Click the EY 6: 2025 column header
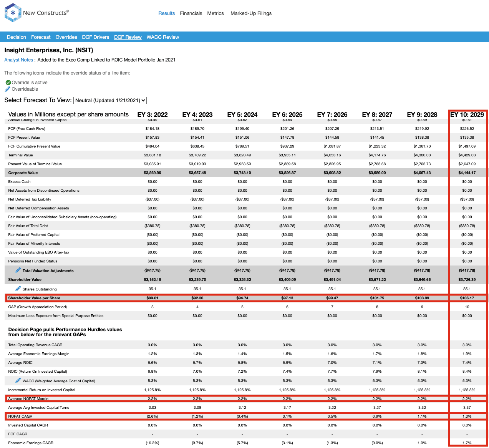 (x=287, y=114)
